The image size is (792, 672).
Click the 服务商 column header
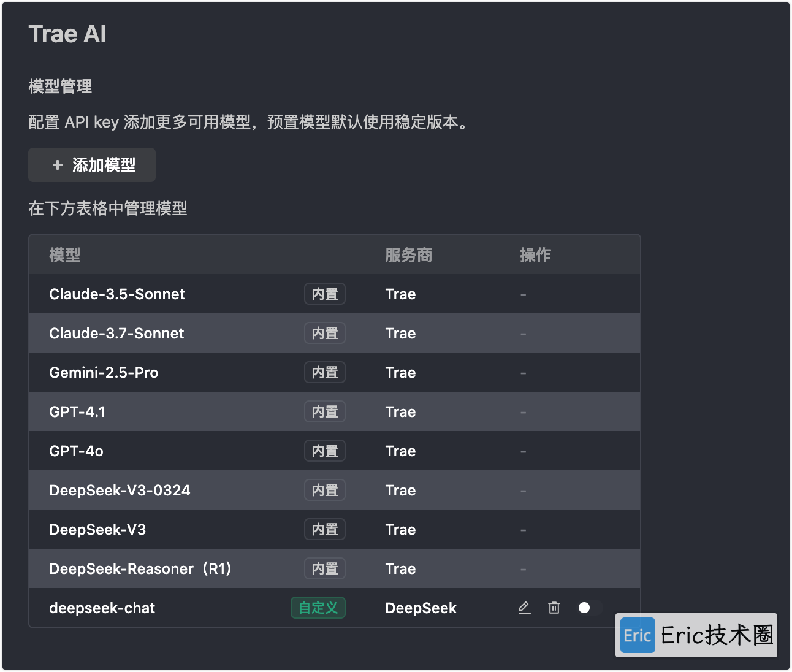point(408,255)
